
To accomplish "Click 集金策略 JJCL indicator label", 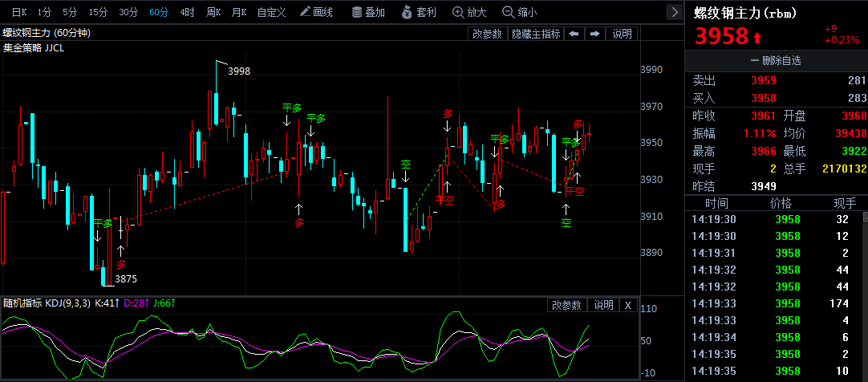I will click(34, 48).
